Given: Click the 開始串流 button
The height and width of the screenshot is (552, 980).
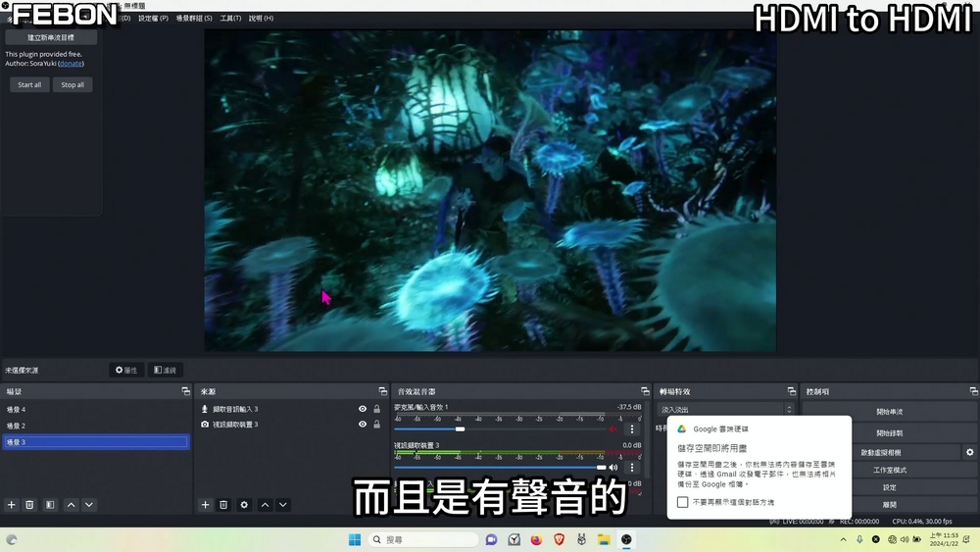Looking at the screenshot, I should [x=890, y=412].
